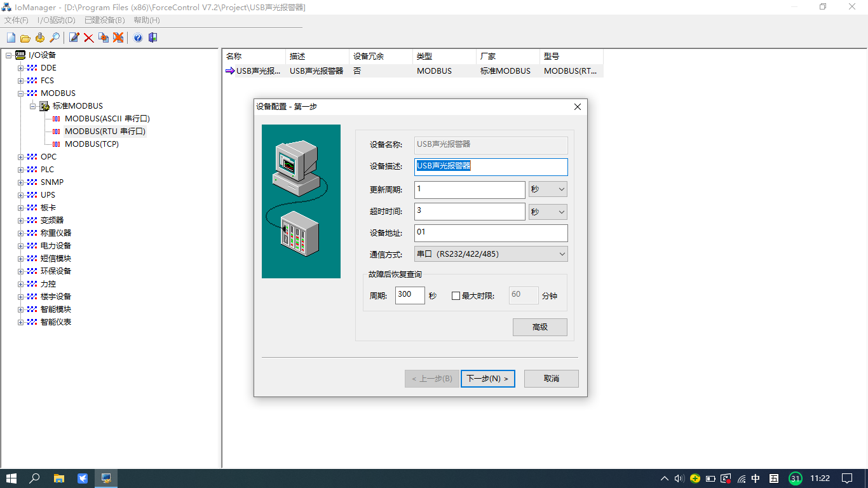Click the pencil edit device icon
The height and width of the screenshot is (488, 868).
click(74, 38)
